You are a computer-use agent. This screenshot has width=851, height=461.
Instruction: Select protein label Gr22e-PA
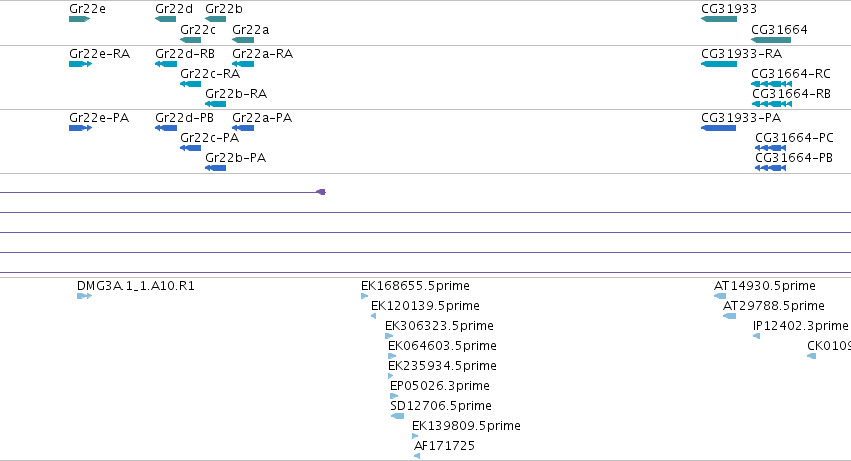(x=99, y=118)
